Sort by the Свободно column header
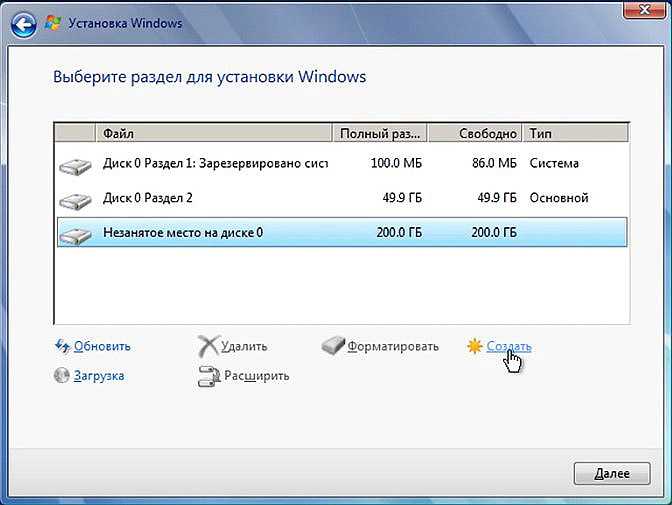Viewport: 672px width, 505px height. pos(475,133)
